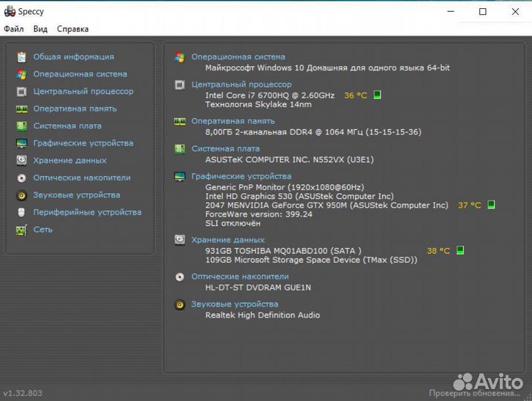Select the hard drive icon beside Хранение данных in sidebar
The width and height of the screenshot is (532, 401).
coord(22,160)
